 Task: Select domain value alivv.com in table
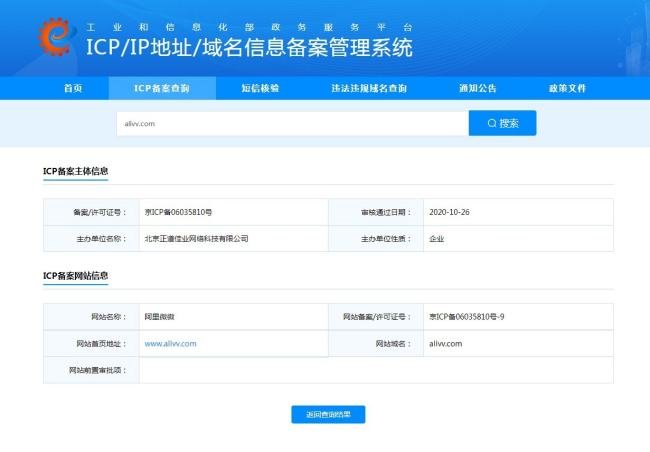[446, 343]
